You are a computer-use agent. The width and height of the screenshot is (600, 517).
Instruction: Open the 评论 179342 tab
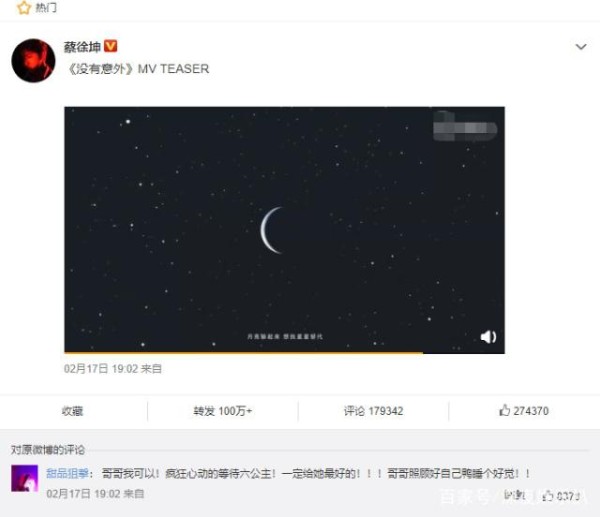[373, 411]
